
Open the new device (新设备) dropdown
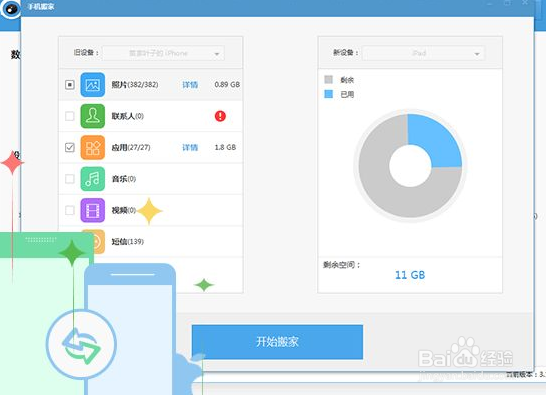pyautogui.click(x=423, y=53)
